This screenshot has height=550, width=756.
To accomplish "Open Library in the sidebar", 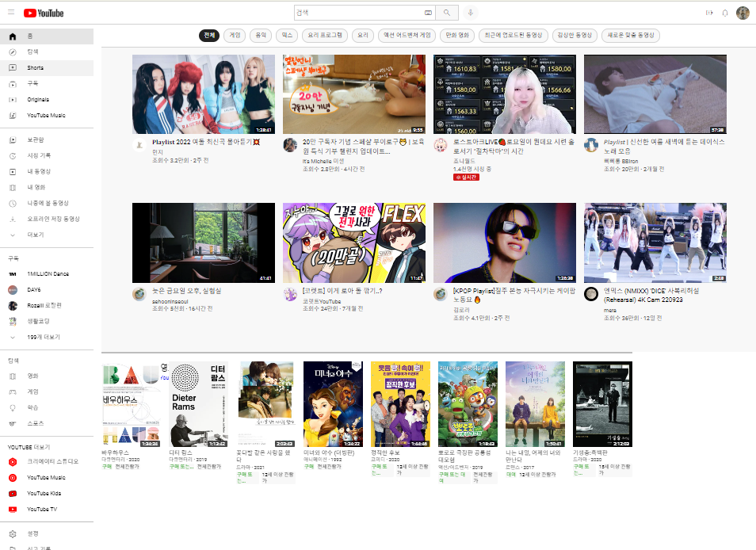I will point(47,139).
